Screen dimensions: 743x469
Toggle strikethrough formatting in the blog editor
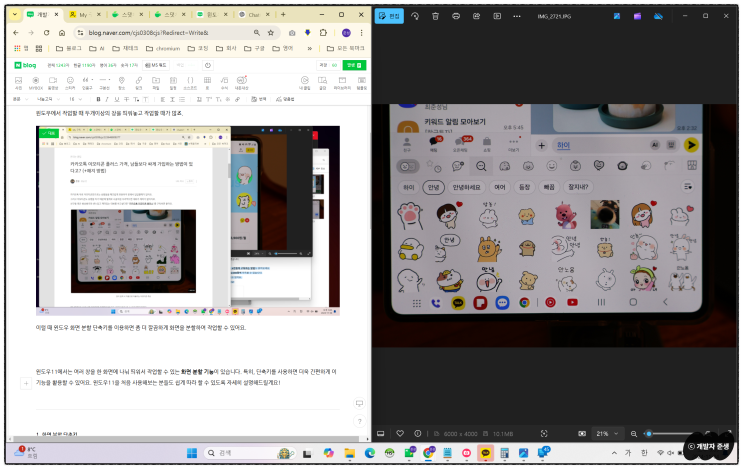coord(127,99)
